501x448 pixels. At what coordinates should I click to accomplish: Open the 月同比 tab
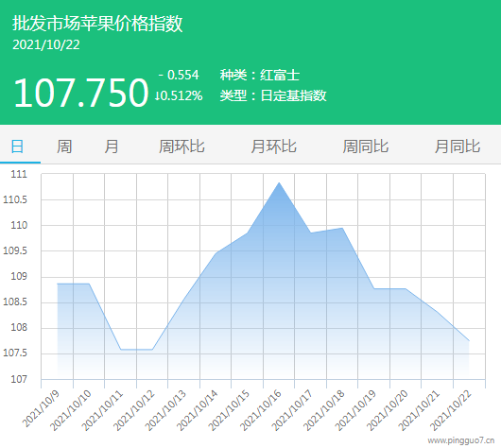458,146
